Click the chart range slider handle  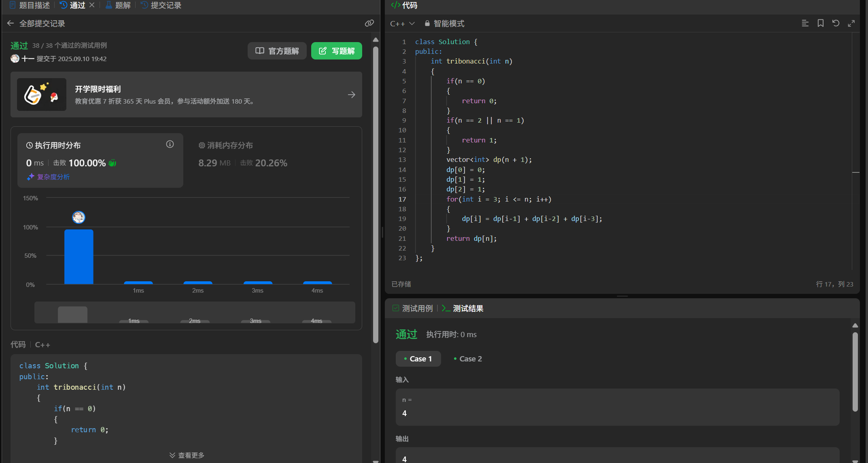click(x=72, y=314)
